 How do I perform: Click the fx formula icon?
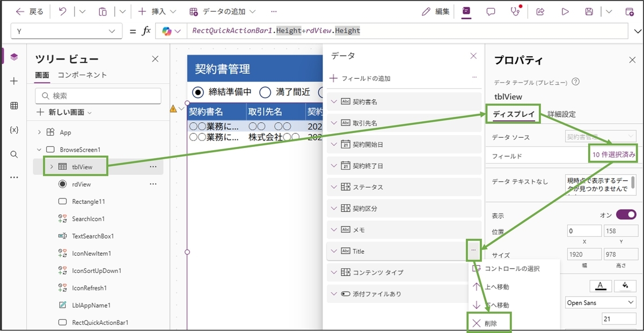coord(146,31)
